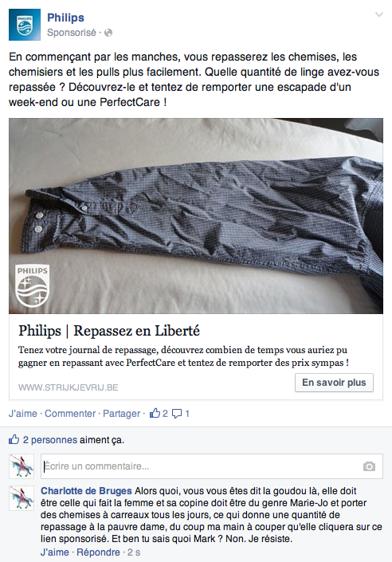This screenshot has height=562, width=392.
Task: Visit the WWW.STRIJKJEVRIJ.BE link
Action: pyautogui.click(x=68, y=387)
